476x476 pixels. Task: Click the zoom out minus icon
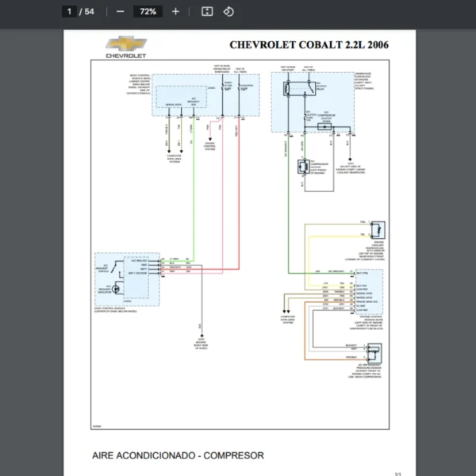(x=120, y=12)
